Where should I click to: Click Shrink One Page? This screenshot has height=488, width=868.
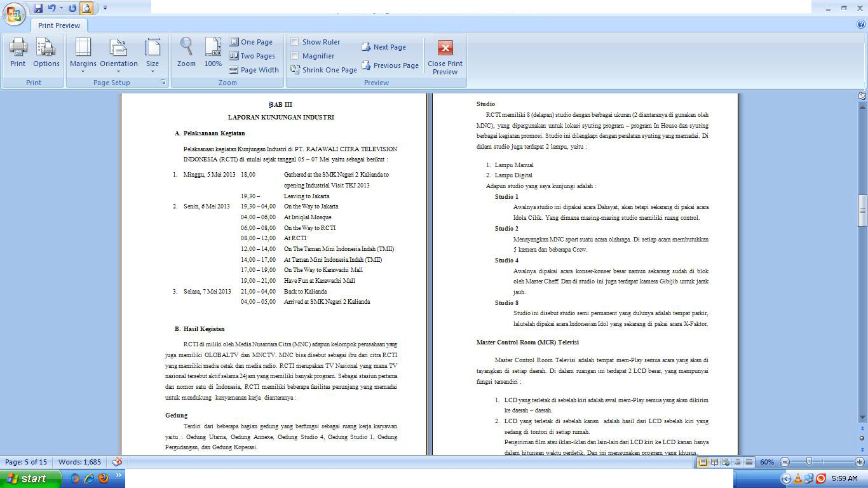324,70
